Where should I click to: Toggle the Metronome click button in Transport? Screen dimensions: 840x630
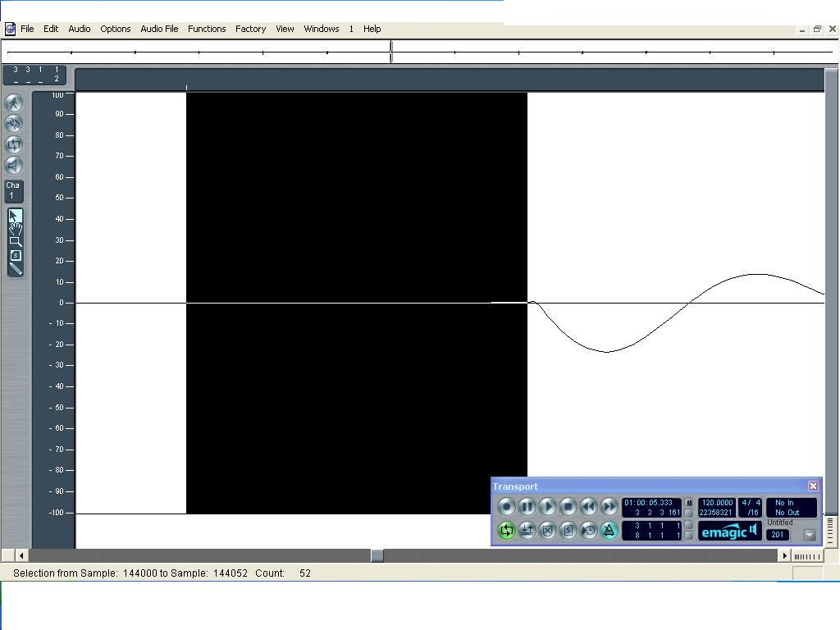[609, 531]
